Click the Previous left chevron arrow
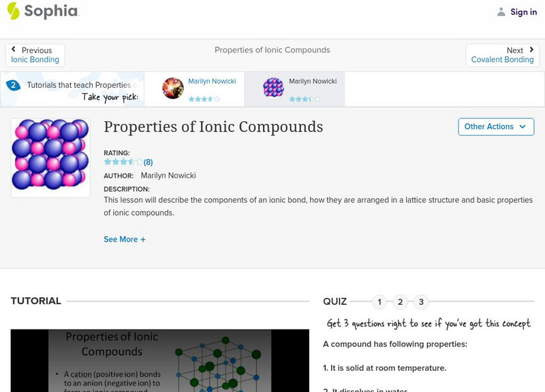This screenshot has width=545, height=392. pyautogui.click(x=14, y=50)
